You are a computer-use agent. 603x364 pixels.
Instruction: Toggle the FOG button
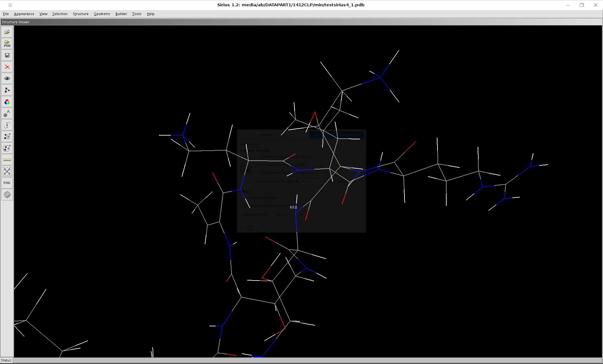pos(7,183)
